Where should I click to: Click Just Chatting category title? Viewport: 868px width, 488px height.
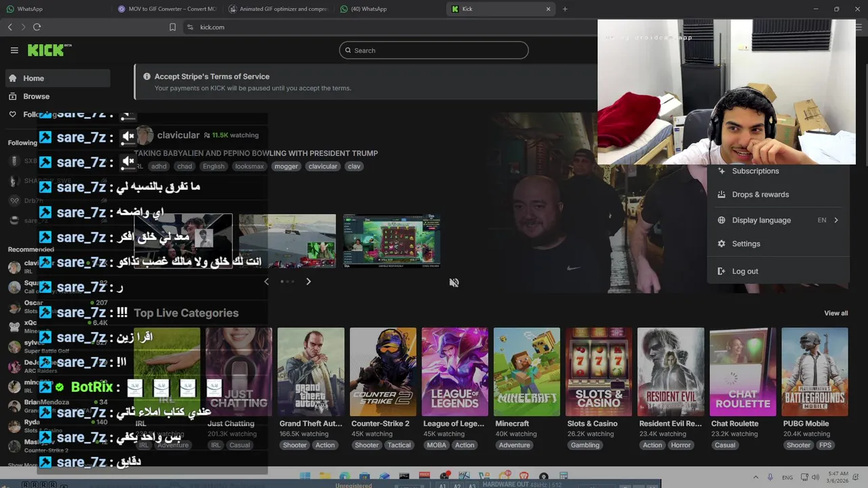[231, 424]
